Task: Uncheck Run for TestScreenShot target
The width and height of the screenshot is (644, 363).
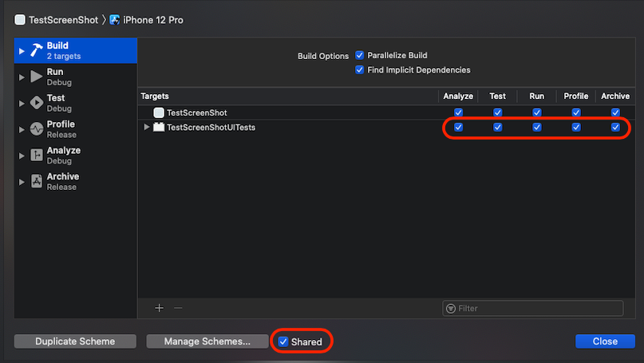Action: coord(537,112)
